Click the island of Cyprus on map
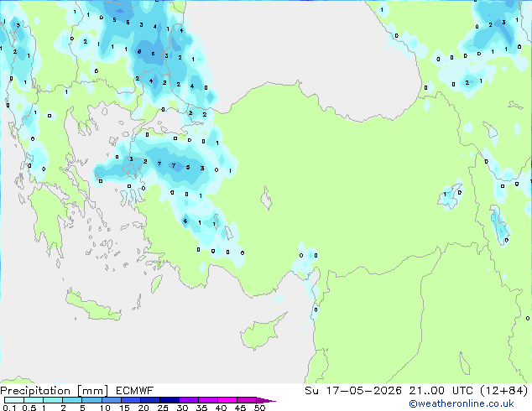The image size is (532, 411). click(261, 332)
